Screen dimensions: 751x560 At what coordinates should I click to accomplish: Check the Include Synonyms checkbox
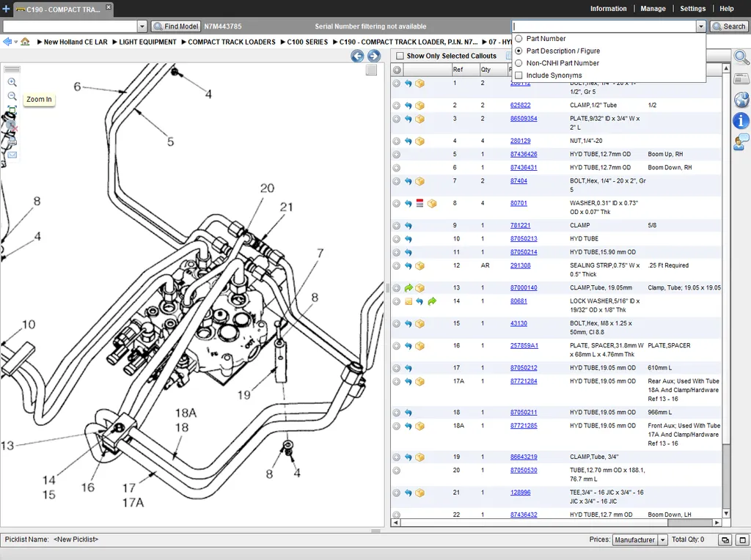519,75
